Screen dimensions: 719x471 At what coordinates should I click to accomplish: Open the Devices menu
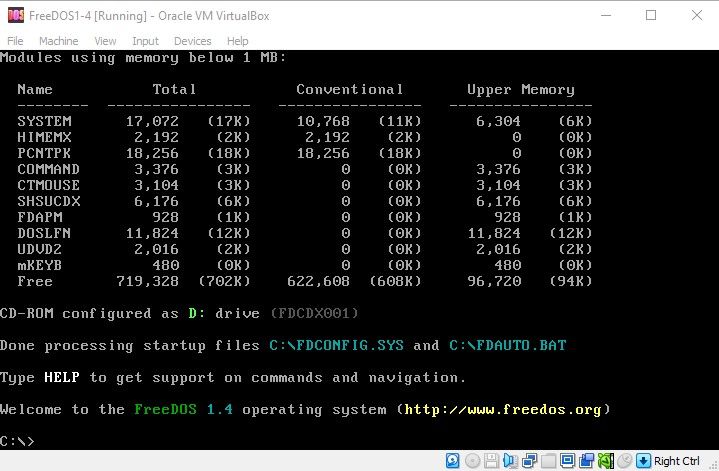pos(193,41)
